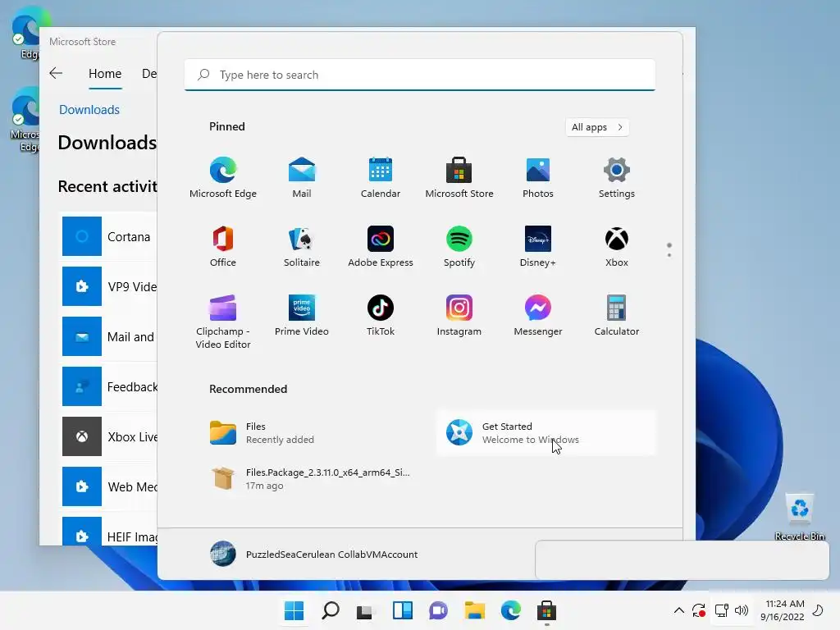Click the focus assist moon icon
The image size is (840, 630).
[x=818, y=610]
